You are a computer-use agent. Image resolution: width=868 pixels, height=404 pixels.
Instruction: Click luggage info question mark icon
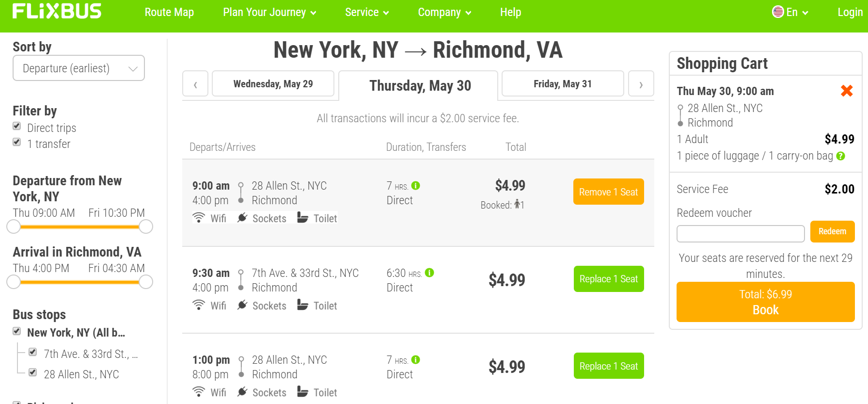pos(841,156)
